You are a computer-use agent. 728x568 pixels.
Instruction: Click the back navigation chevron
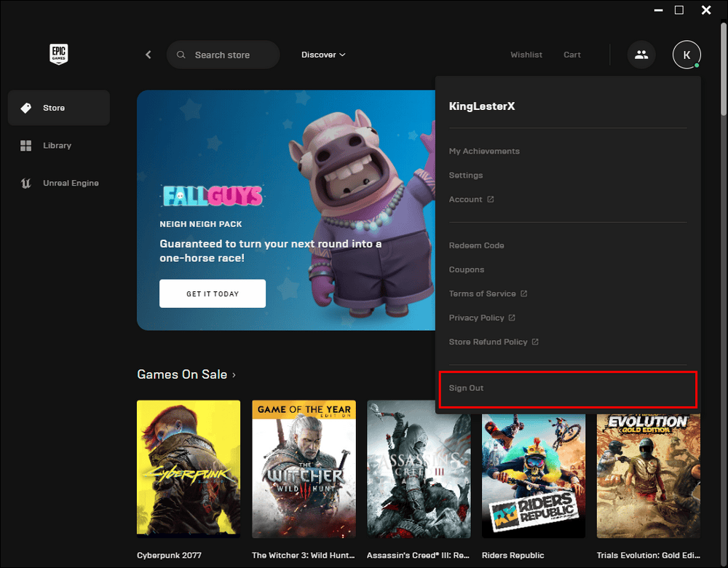click(148, 54)
